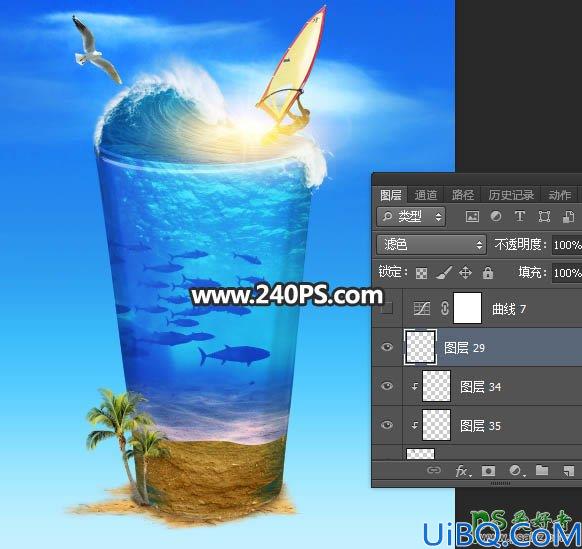Filter layers by adjustment layer icon
The width and height of the screenshot is (582, 549).
[496, 216]
